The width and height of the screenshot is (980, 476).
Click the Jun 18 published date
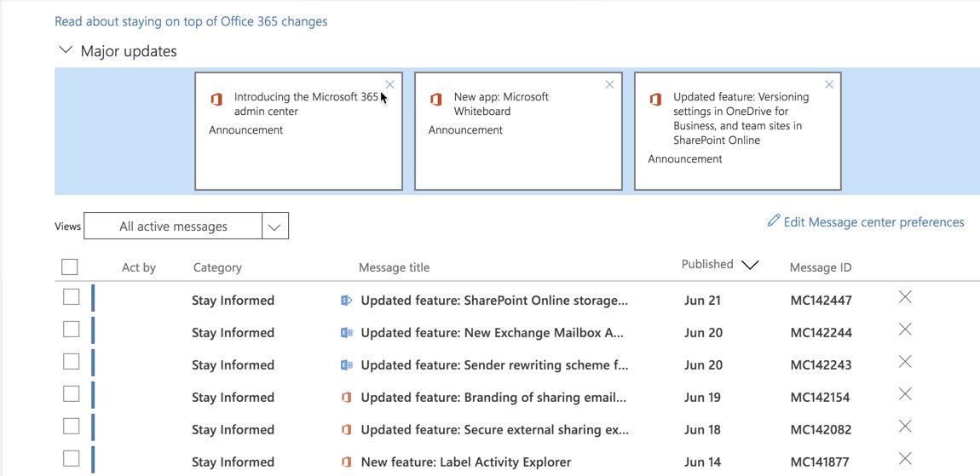702,430
